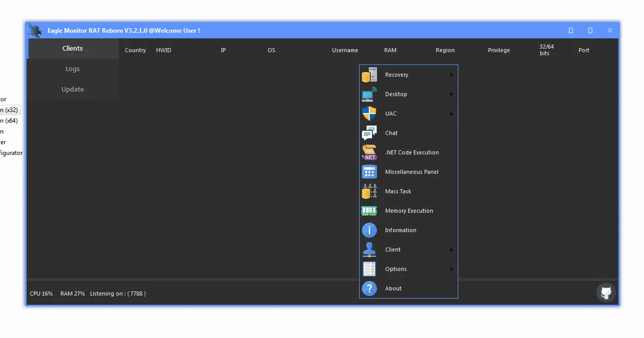Select the .NET Code Execution icon
This screenshot has width=644, height=338.
[x=369, y=152]
